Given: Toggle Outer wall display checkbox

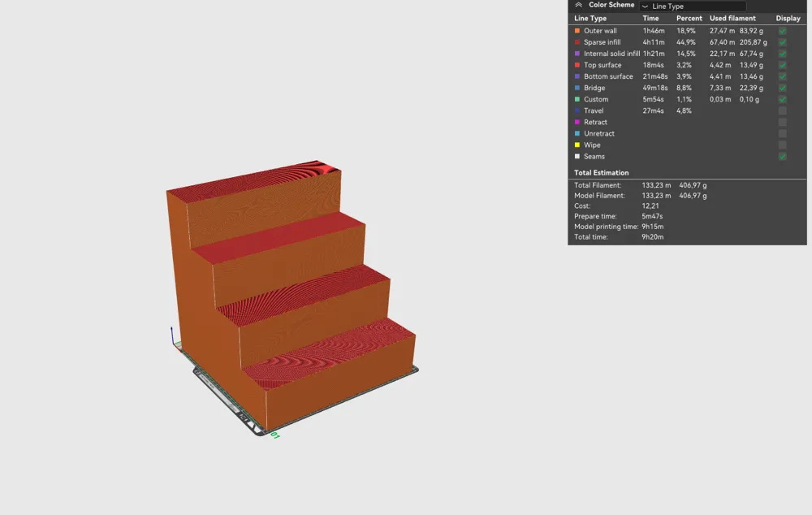Looking at the screenshot, I should tap(783, 31).
